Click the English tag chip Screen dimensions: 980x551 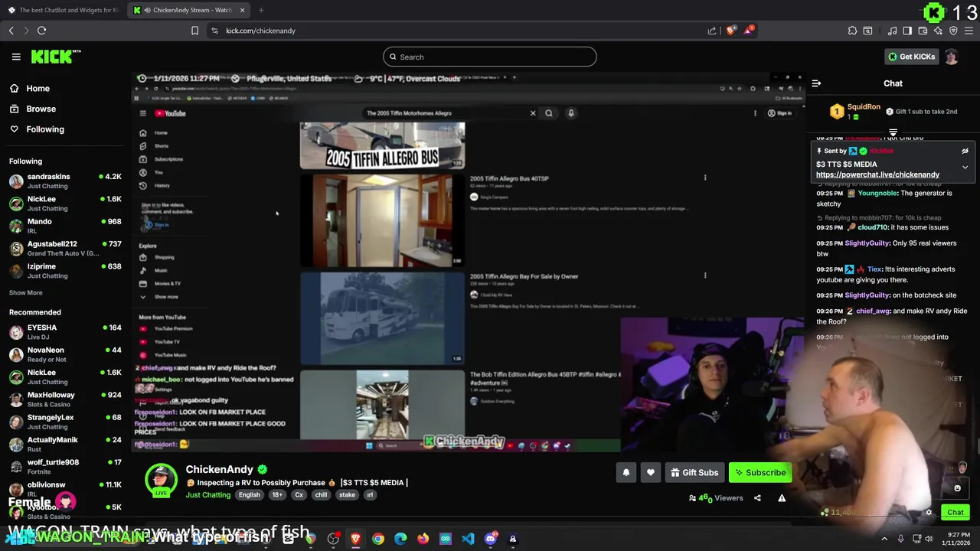(x=249, y=495)
